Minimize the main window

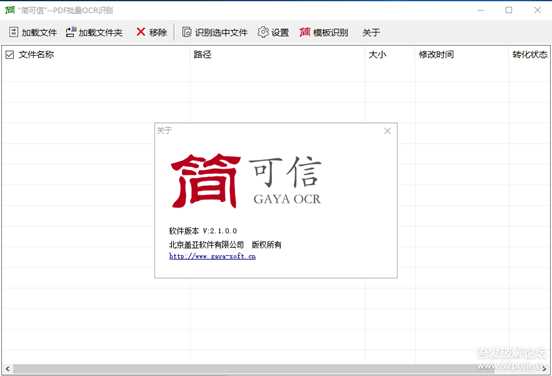pos(481,10)
